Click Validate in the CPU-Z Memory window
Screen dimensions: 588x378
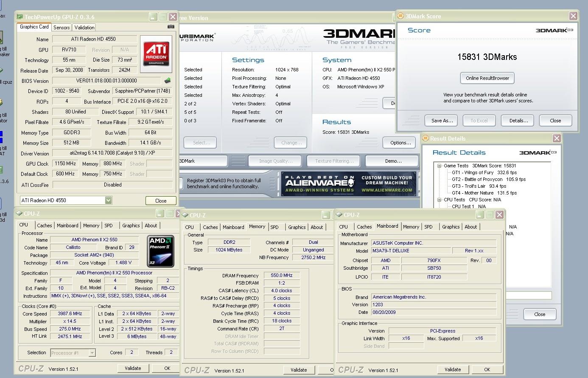pyautogui.click(x=299, y=370)
